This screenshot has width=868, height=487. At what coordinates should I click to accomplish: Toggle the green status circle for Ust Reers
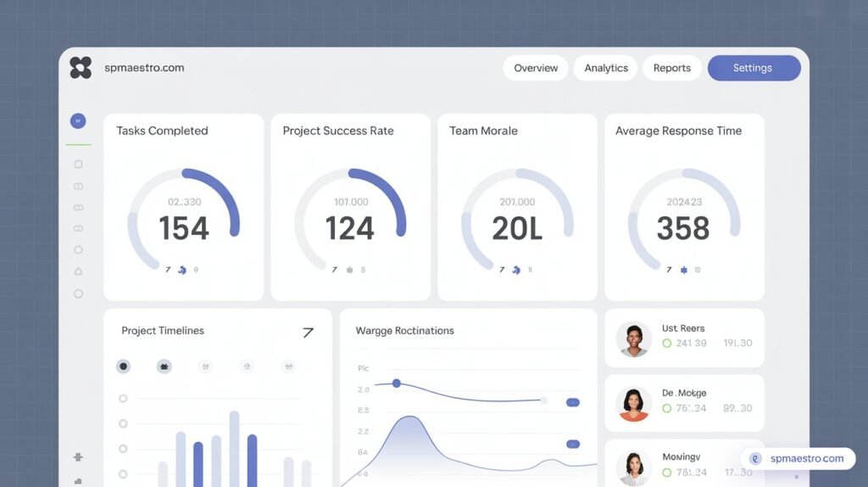(667, 343)
